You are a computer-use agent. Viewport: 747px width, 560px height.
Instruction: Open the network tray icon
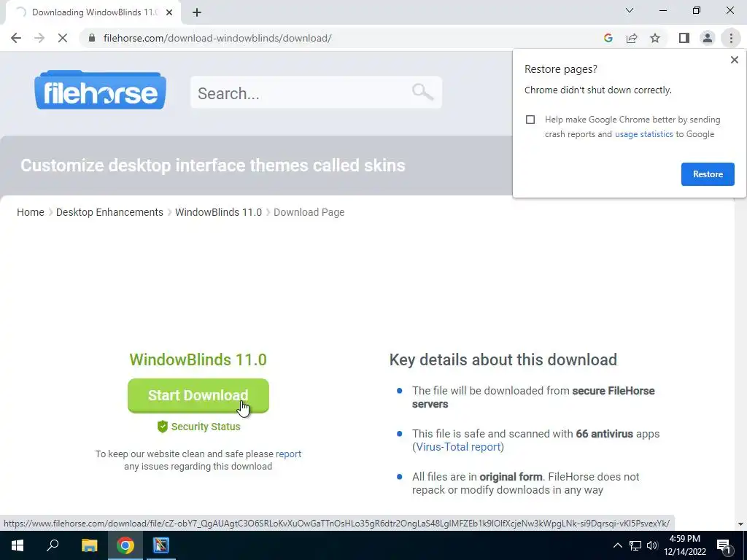tap(635, 545)
